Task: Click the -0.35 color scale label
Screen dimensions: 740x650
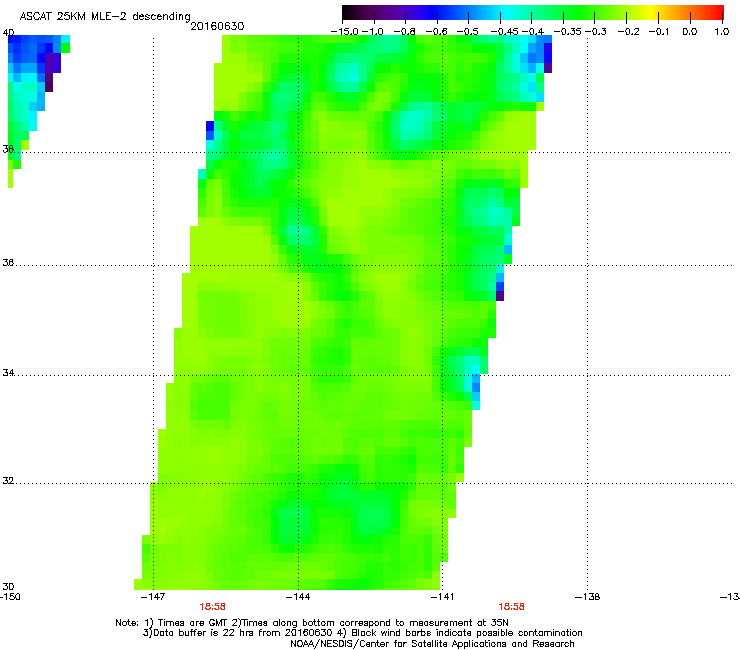Action: click(x=568, y=31)
